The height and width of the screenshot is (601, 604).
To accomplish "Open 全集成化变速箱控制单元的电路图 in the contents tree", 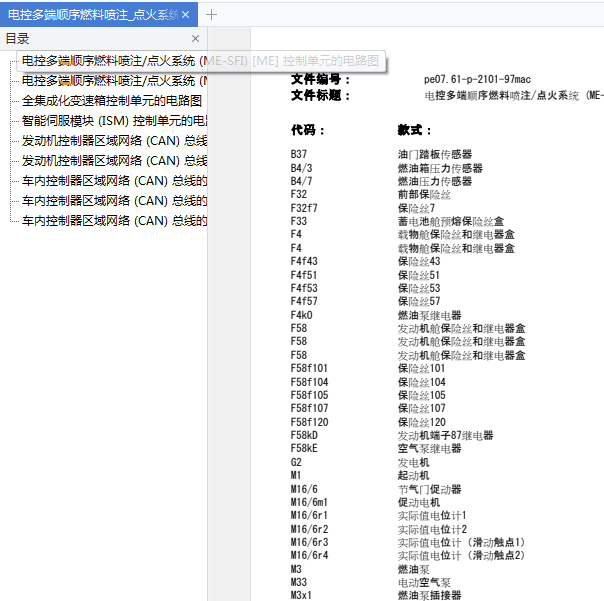I will tap(112, 101).
